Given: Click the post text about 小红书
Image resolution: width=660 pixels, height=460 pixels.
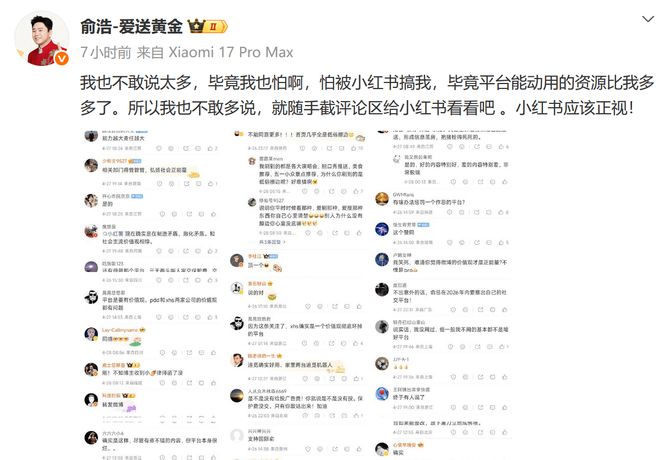Looking at the screenshot, I should click(367, 95).
